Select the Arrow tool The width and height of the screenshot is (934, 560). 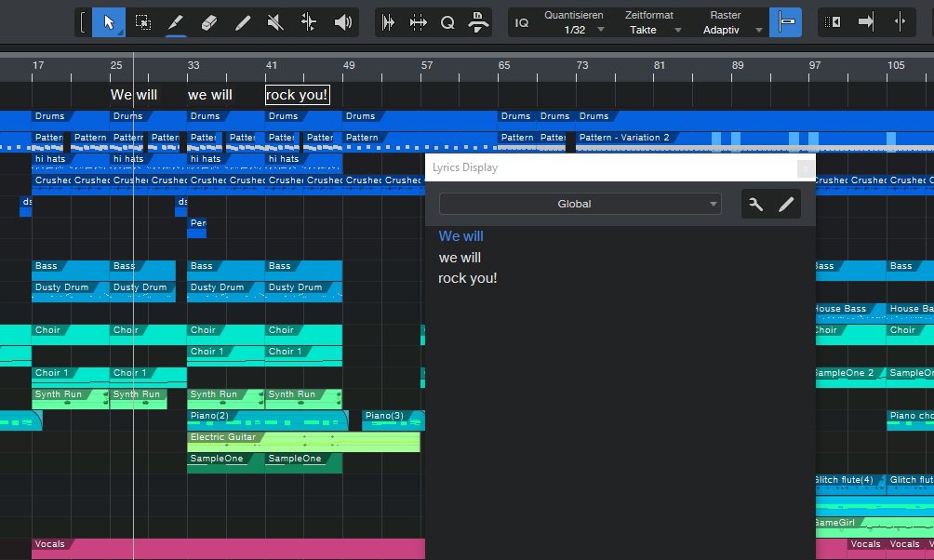(109, 20)
